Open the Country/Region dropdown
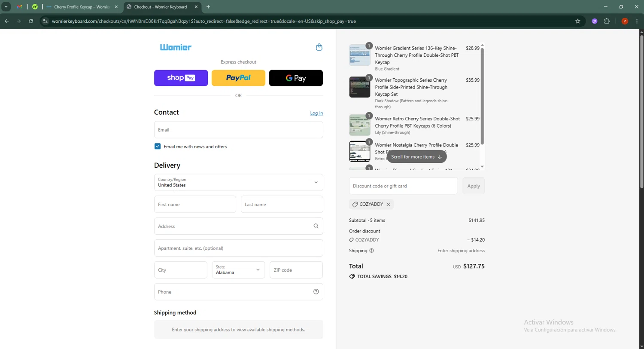The height and width of the screenshot is (349, 644). [238, 182]
